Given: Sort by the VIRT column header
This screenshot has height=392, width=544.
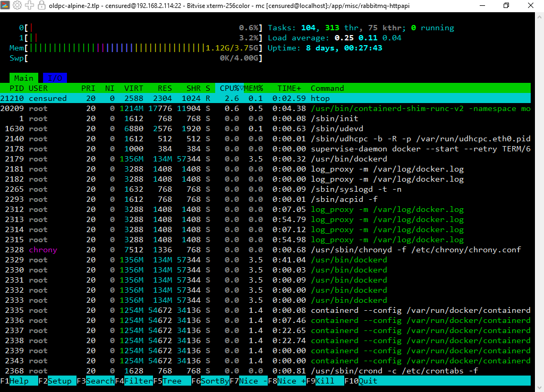Looking at the screenshot, I should 133,88.
